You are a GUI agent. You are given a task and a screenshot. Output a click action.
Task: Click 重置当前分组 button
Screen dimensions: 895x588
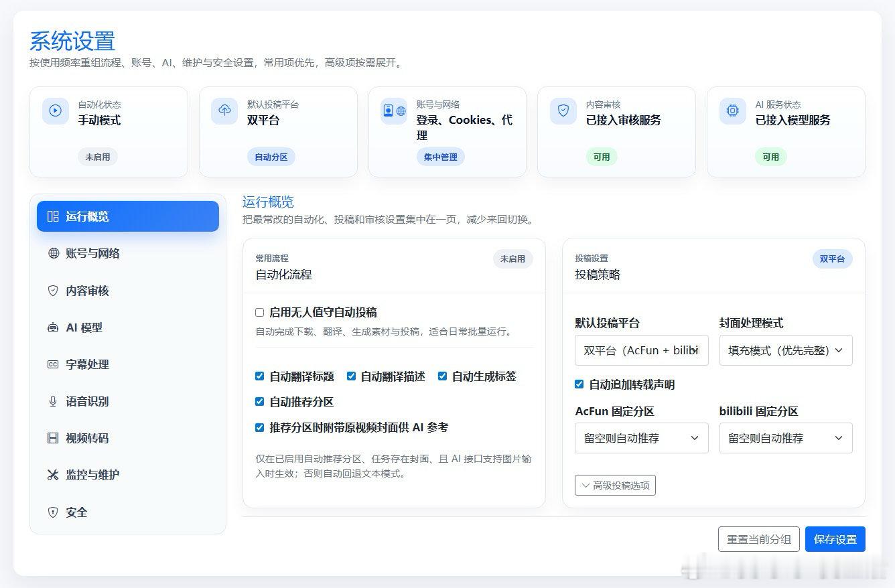759,539
